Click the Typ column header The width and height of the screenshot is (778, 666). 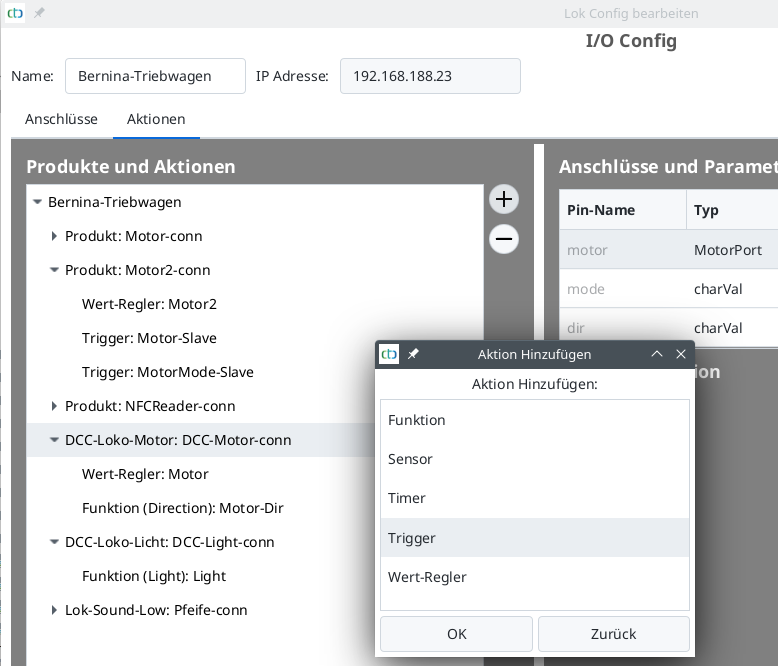[x=732, y=210]
